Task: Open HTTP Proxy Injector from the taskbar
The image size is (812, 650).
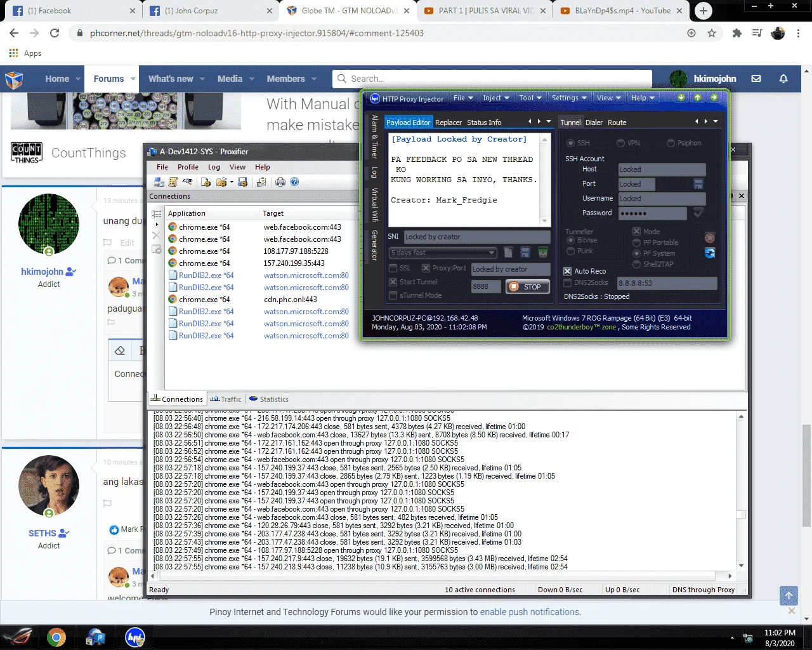Action: click(134, 637)
